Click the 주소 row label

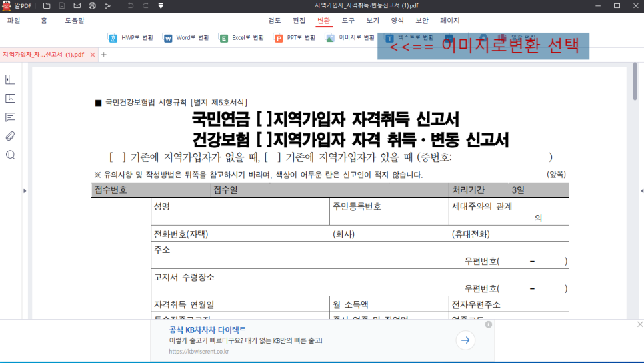tap(162, 250)
